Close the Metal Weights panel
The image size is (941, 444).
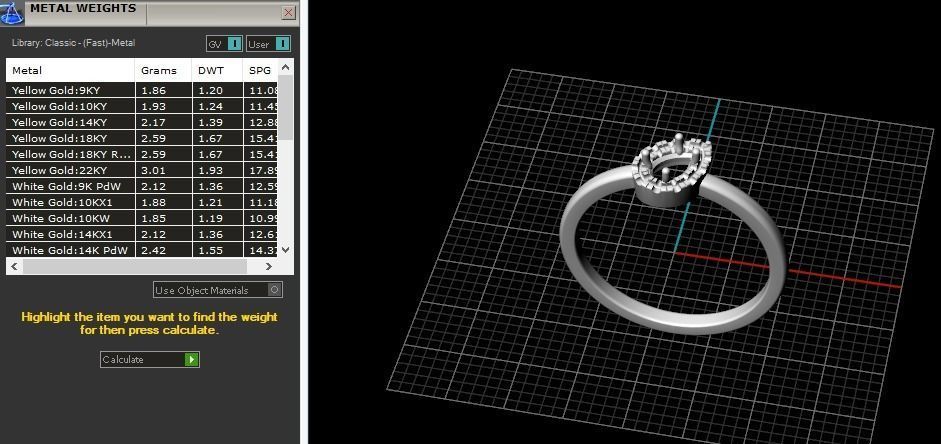coord(289,13)
